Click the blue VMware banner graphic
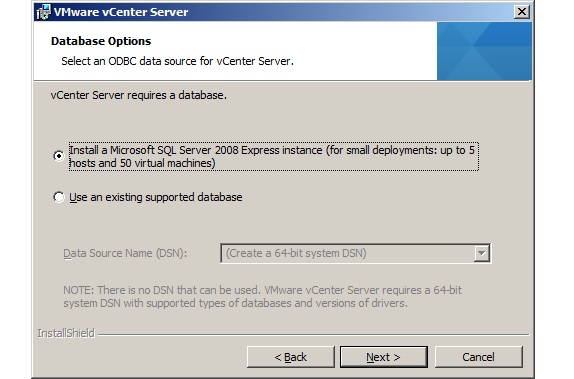Image resolution: width=574 pixels, height=379 pixels. coord(484,51)
